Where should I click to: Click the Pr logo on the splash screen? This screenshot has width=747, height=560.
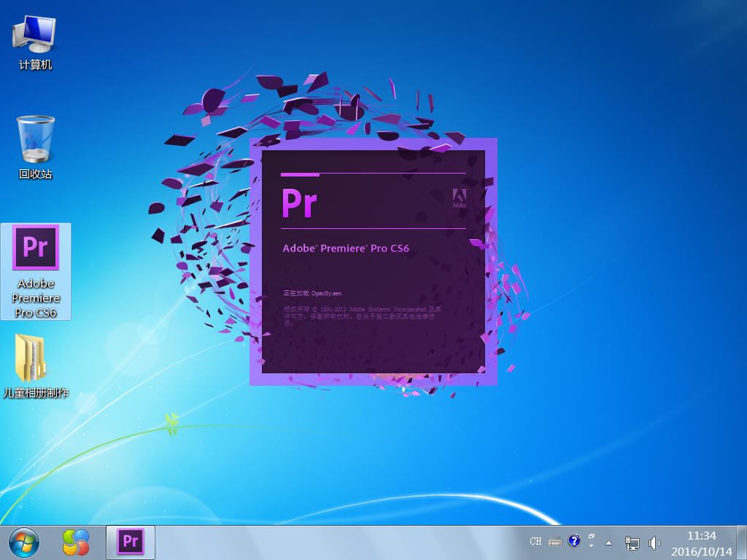click(299, 203)
